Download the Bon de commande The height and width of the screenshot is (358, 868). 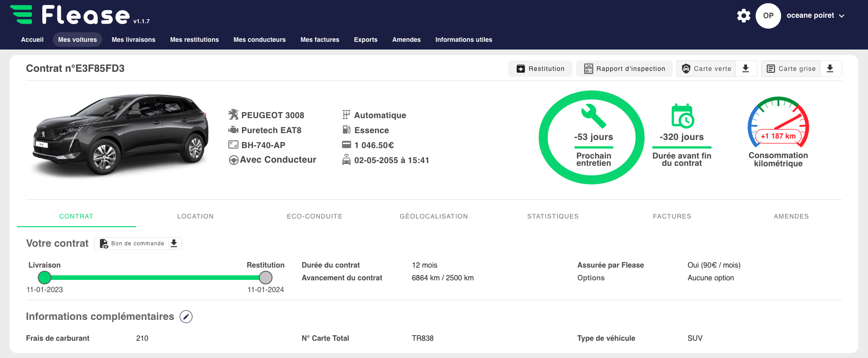click(174, 244)
